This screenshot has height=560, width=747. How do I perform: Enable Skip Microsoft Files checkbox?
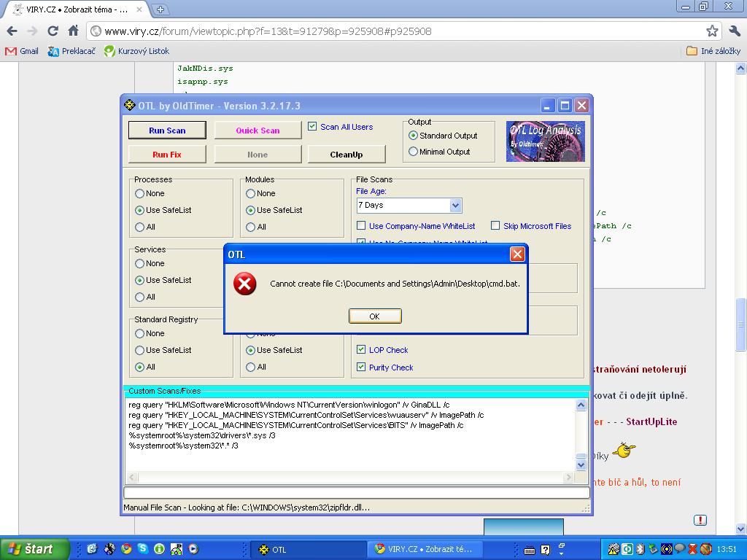coord(495,226)
